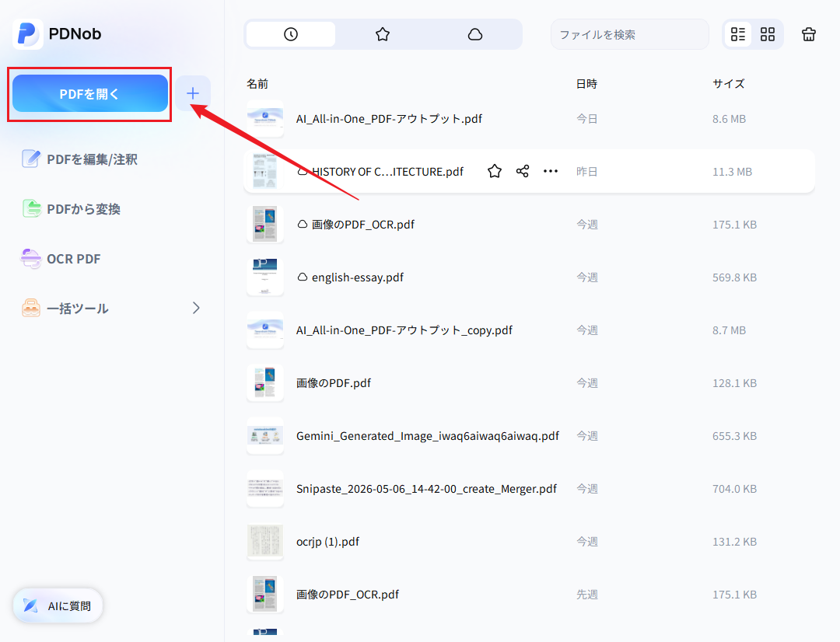The width and height of the screenshot is (840, 642).
Task: Click thumbnail of 画像のPDF.pdf
Action: pos(265,383)
